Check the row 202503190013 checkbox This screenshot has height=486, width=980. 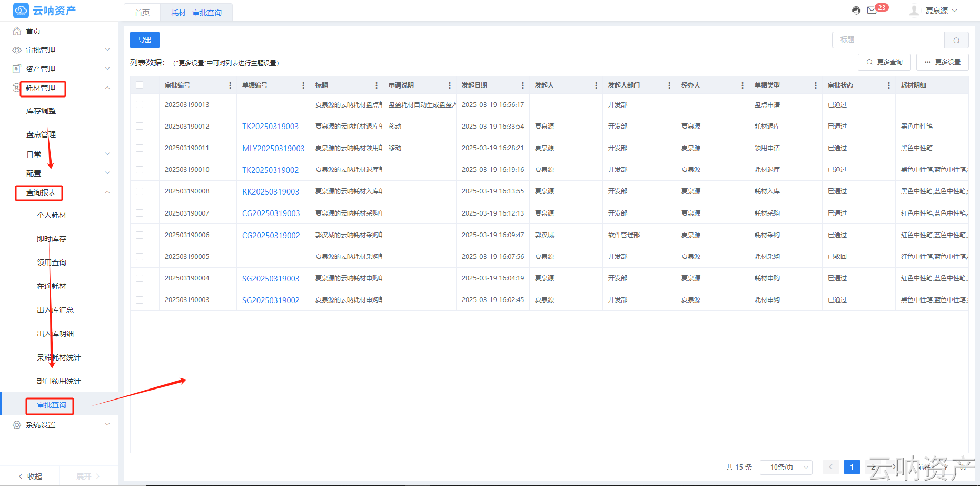point(140,104)
